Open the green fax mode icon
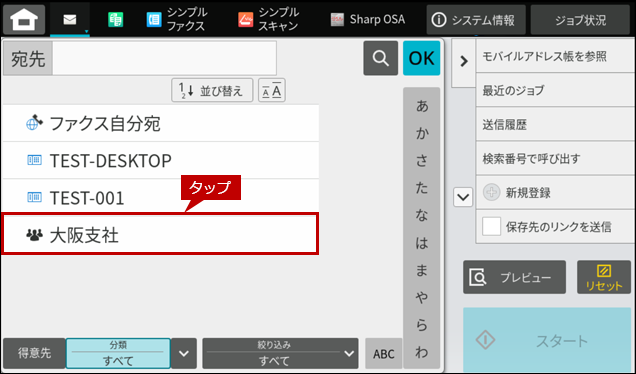Screen dimensions: 636x374 click(x=116, y=19)
